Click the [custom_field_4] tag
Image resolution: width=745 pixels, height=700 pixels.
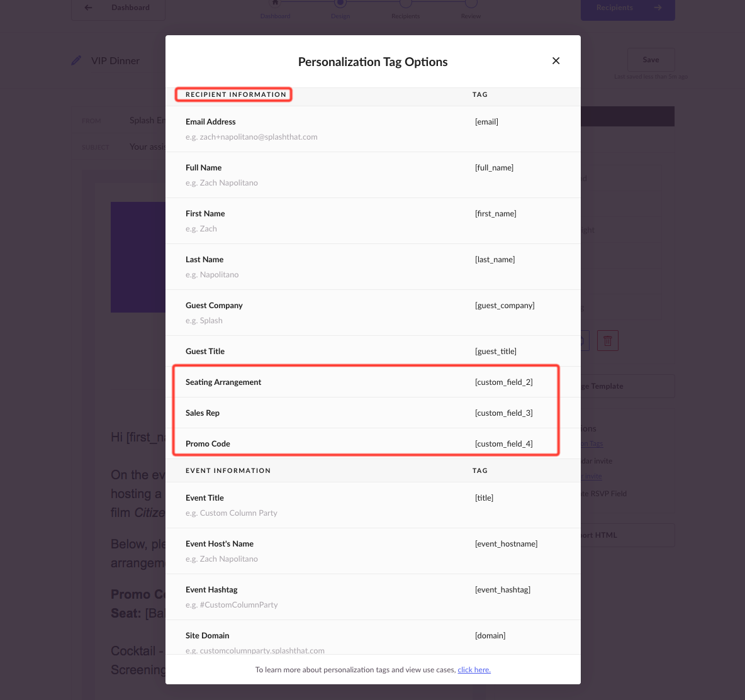point(503,444)
